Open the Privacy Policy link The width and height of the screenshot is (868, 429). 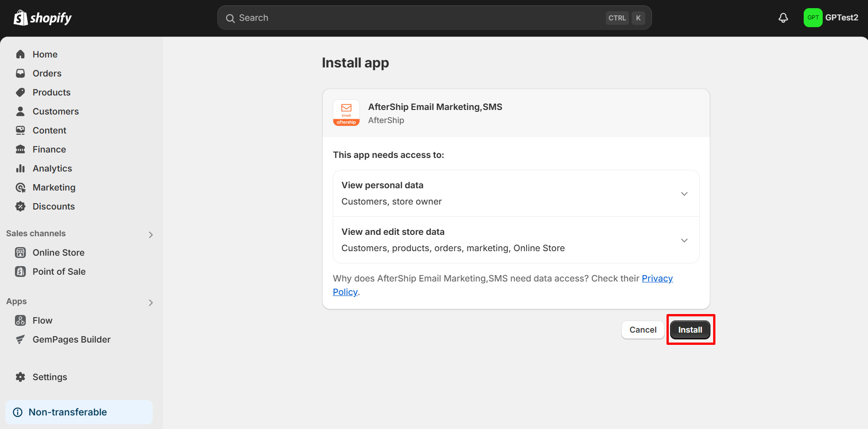pyautogui.click(x=657, y=278)
